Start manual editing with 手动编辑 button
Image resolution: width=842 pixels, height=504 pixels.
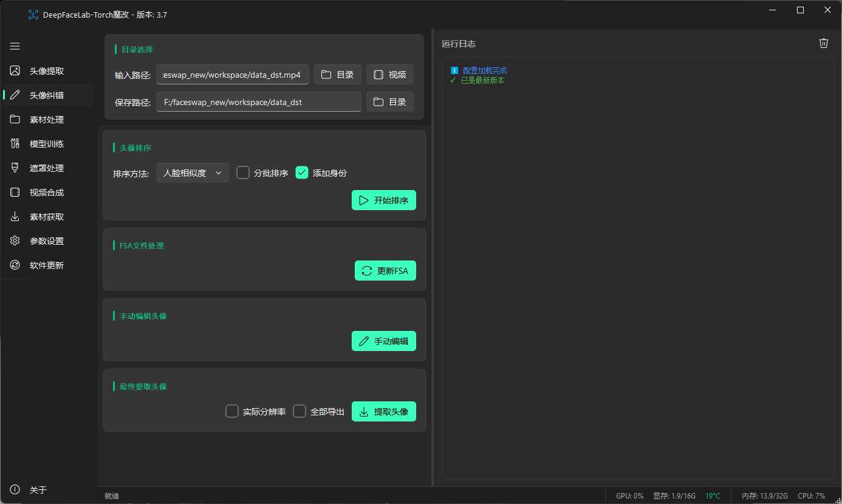[x=383, y=341]
